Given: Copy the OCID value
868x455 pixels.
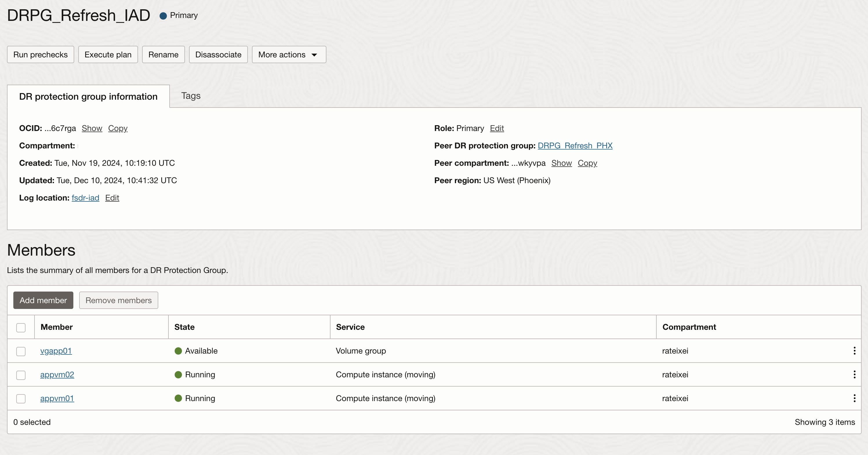Looking at the screenshot, I should point(118,128).
